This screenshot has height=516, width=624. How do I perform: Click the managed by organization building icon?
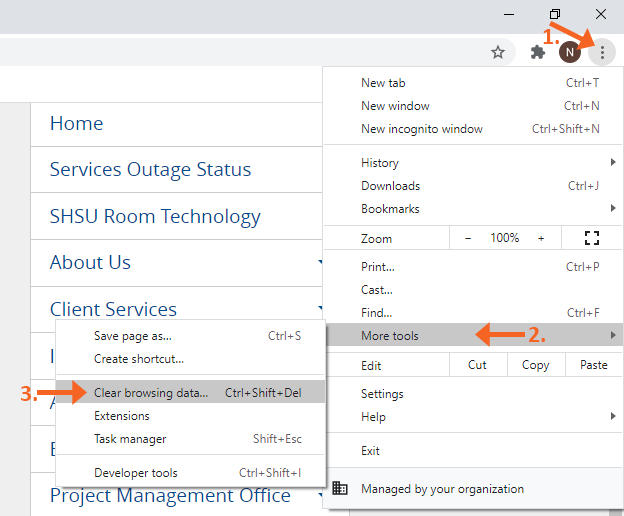click(x=340, y=489)
